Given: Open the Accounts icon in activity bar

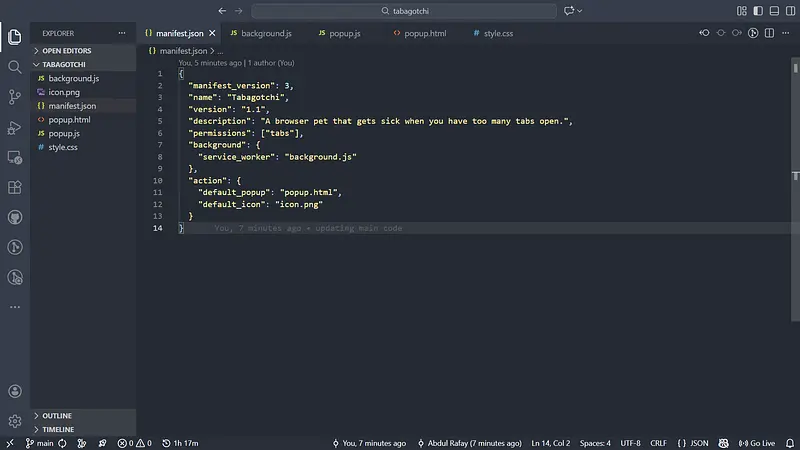Looking at the screenshot, I should point(15,392).
